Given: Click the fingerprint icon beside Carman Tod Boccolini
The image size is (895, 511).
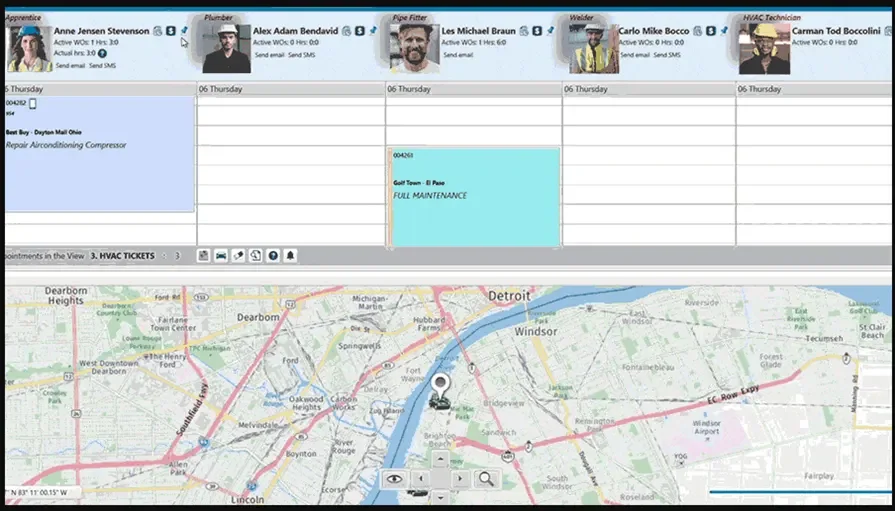Looking at the screenshot, I should 888,31.
